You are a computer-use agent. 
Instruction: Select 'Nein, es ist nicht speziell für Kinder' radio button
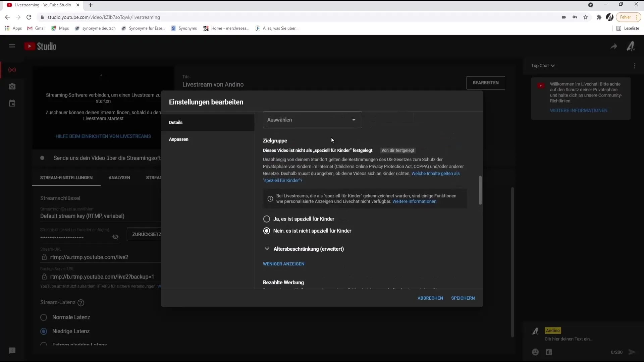point(267,230)
